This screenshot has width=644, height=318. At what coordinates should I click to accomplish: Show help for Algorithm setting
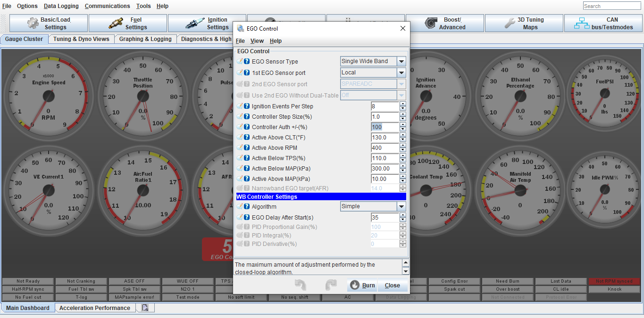coord(247,206)
